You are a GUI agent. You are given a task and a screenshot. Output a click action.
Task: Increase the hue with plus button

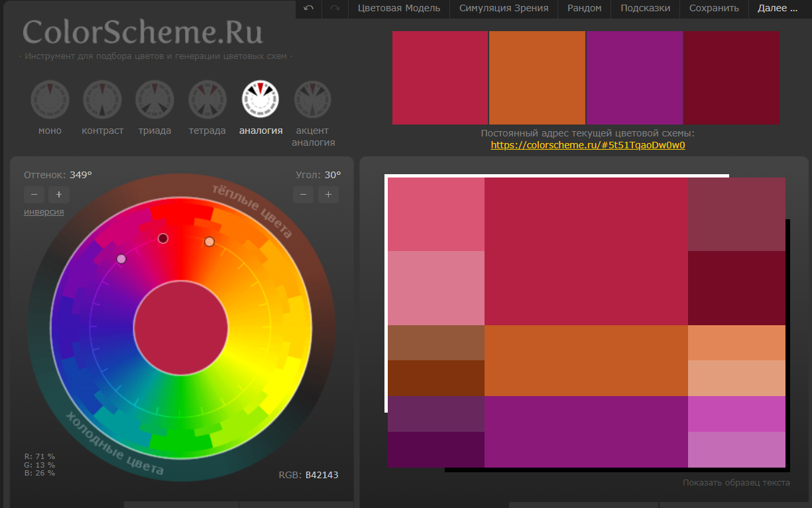coord(59,195)
